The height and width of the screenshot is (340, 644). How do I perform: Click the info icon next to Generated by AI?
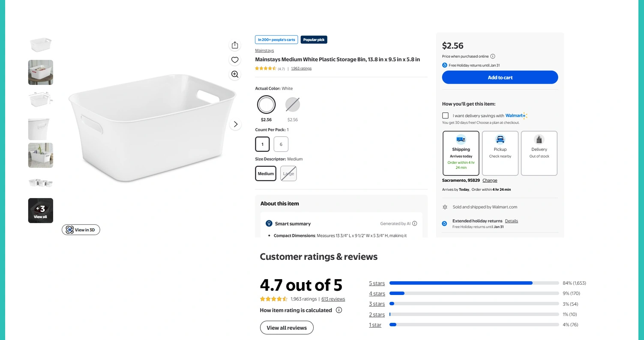(414, 223)
